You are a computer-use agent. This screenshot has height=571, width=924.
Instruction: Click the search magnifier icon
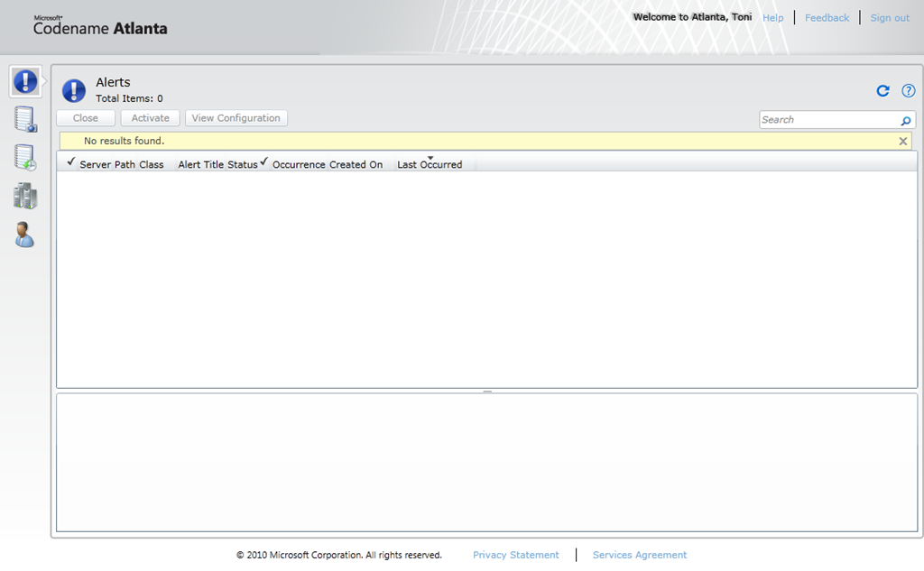[906, 120]
